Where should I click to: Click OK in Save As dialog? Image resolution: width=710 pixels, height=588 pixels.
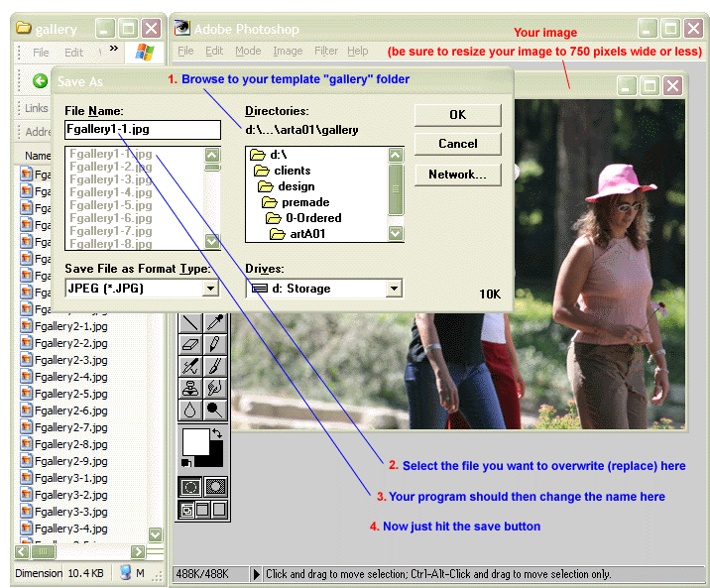[457, 115]
